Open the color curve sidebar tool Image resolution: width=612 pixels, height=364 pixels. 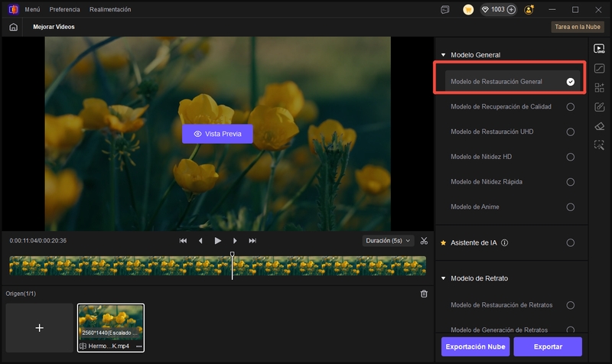(599, 68)
